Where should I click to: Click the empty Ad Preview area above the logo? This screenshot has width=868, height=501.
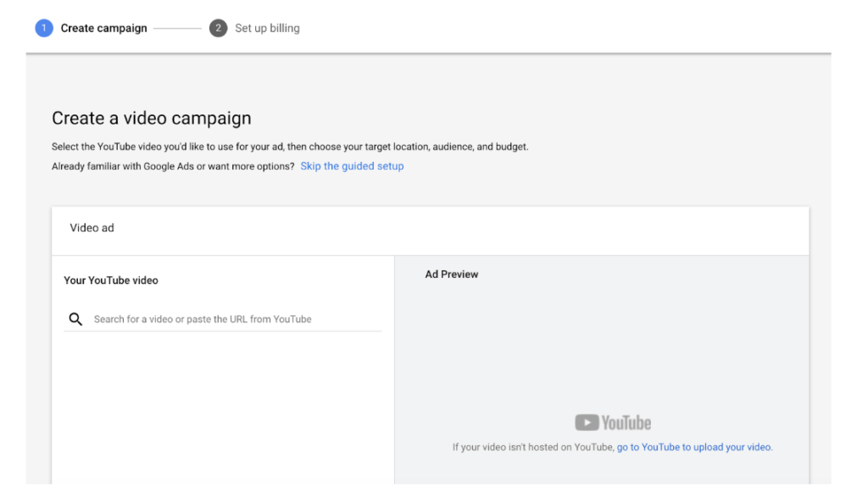click(602, 348)
